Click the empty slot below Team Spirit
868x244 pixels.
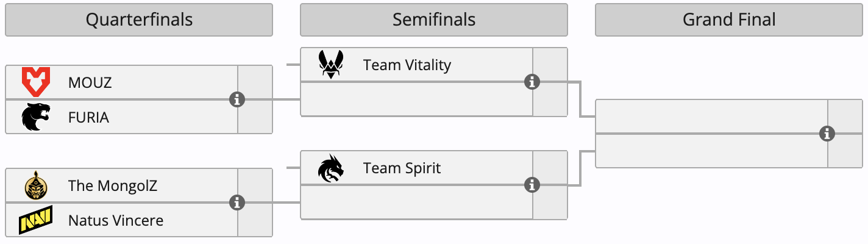416,203
